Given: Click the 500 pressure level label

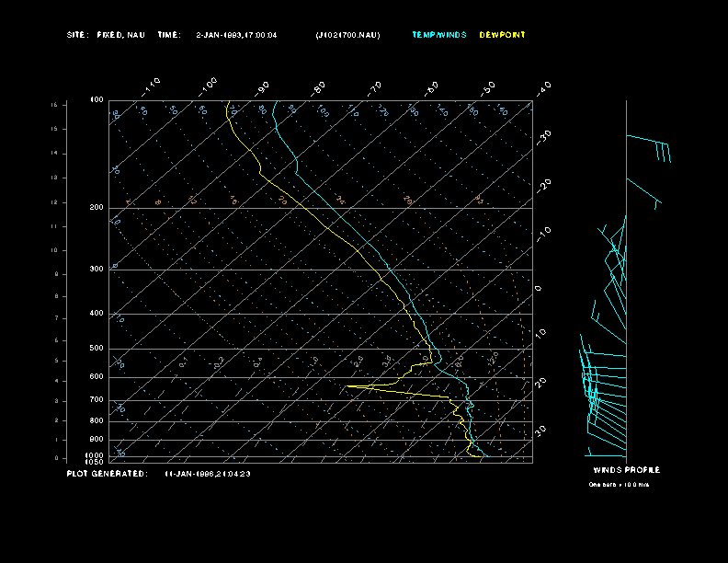Looking at the screenshot, I should pyautogui.click(x=97, y=349).
